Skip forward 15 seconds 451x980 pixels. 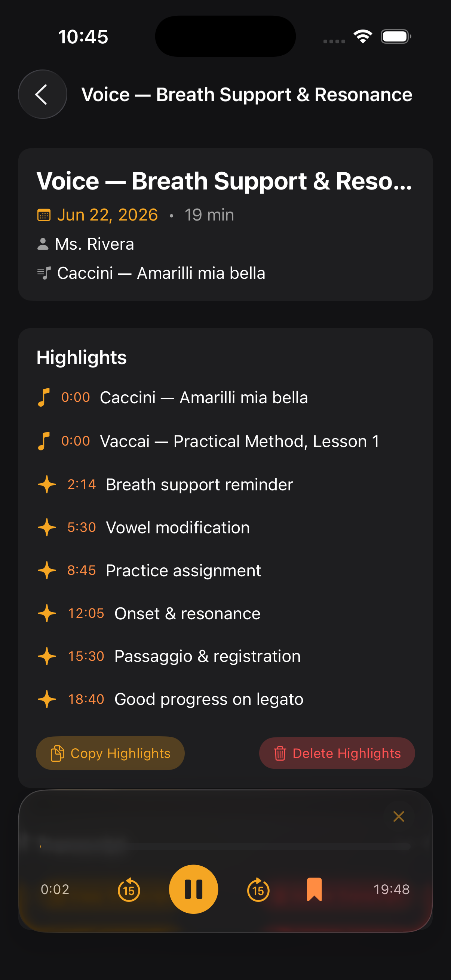258,890
